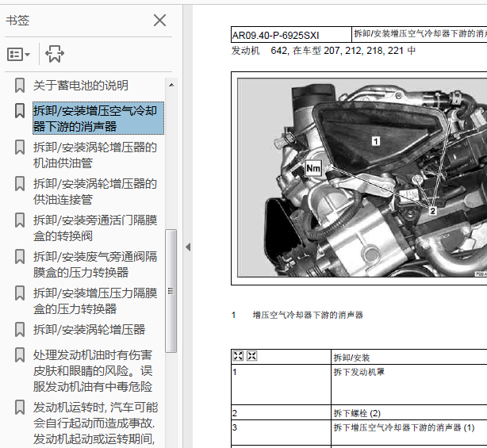Click bookmark icon beside 拆卸/安装涡轮增压器的机油供油管
487x448 pixels.
click(x=20, y=147)
